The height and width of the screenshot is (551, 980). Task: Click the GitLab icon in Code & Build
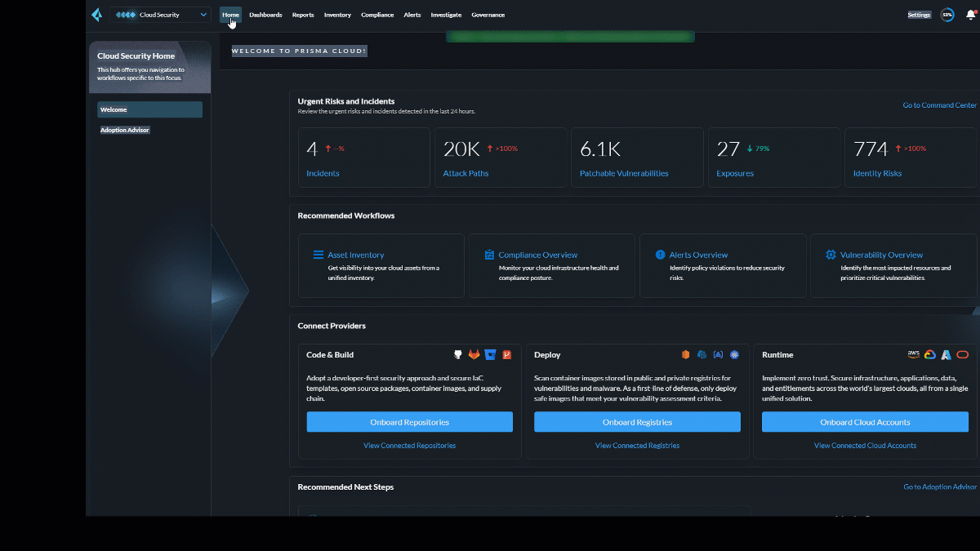coord(474,354)
